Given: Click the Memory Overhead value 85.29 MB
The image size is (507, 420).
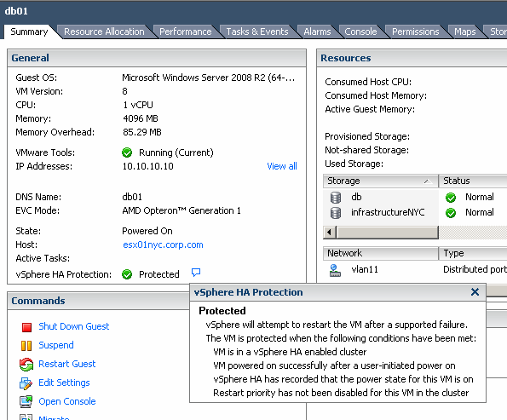Looking at the screenshot, I should coord(142,132).
